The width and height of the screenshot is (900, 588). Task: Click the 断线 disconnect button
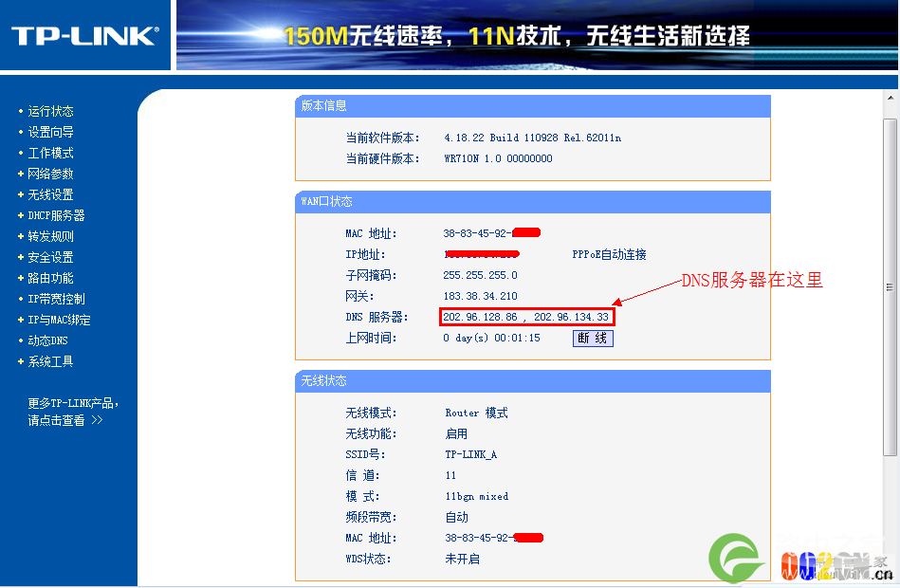coord(593,339)
